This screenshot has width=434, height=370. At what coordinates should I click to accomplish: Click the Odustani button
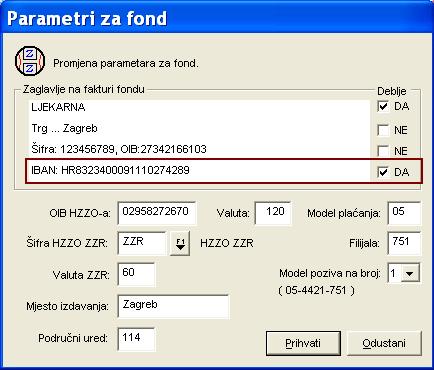384,343
